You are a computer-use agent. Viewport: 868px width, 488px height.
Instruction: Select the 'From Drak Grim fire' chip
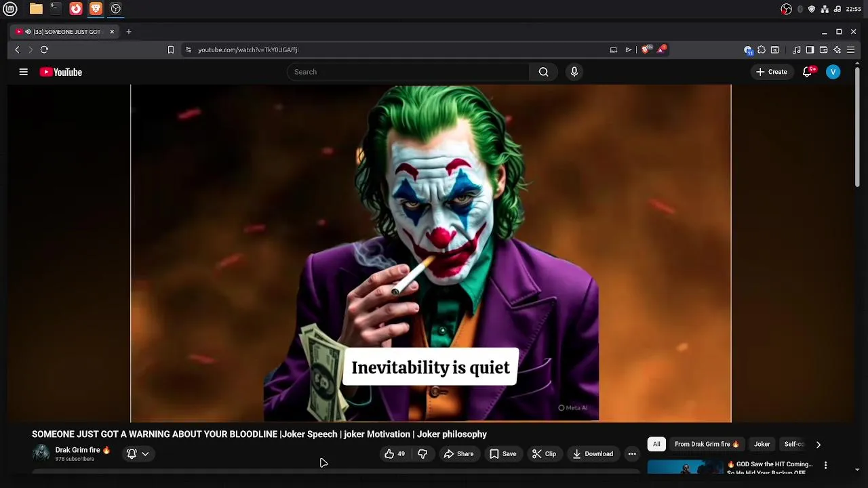click(x=707, y=445)
